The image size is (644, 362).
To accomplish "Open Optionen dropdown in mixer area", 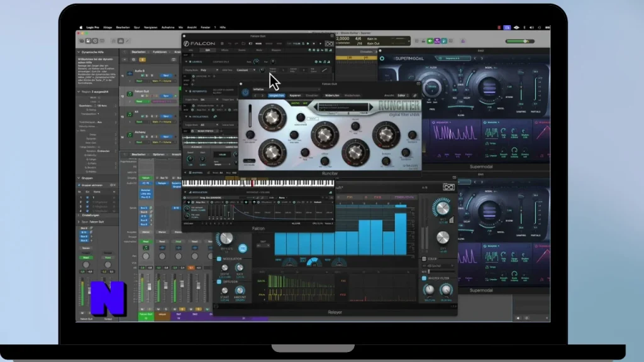I will coord(160,155).
